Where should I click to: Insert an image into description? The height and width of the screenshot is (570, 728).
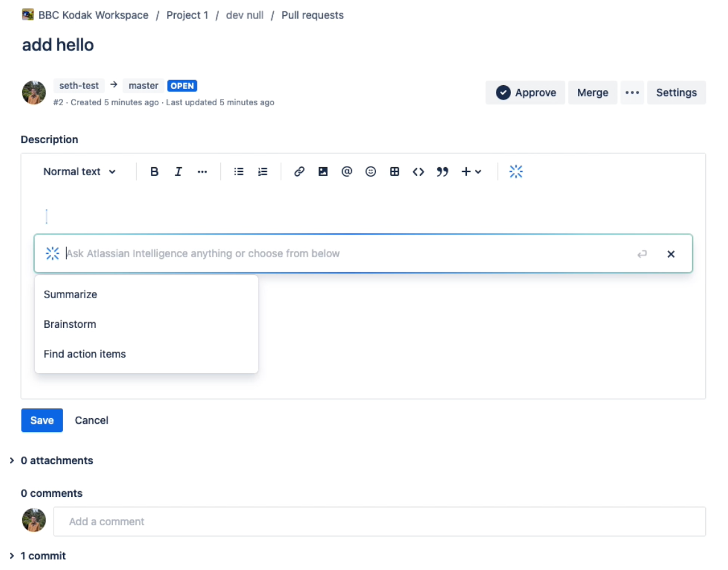pyautogui.click(x=322, y=172)
